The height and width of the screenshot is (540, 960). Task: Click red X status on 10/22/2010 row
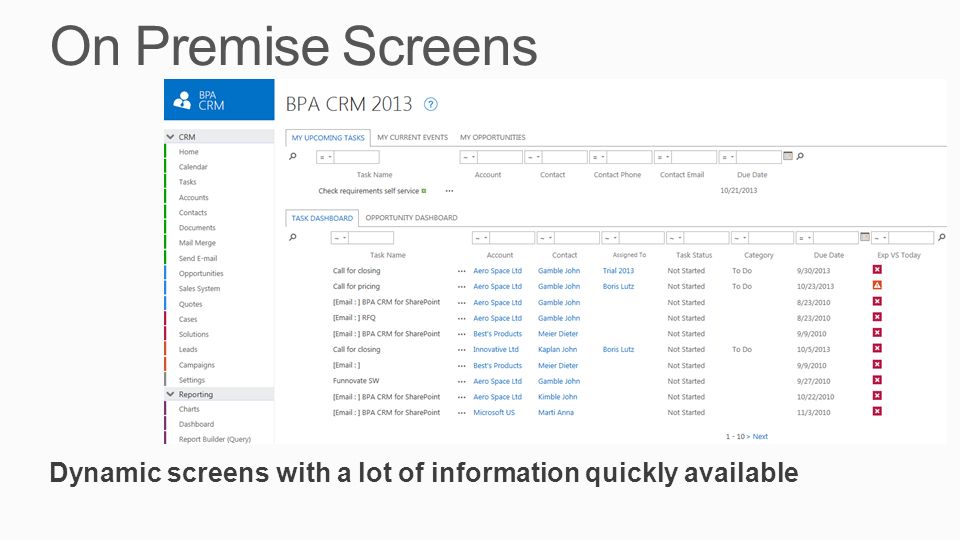coord(877,396)
